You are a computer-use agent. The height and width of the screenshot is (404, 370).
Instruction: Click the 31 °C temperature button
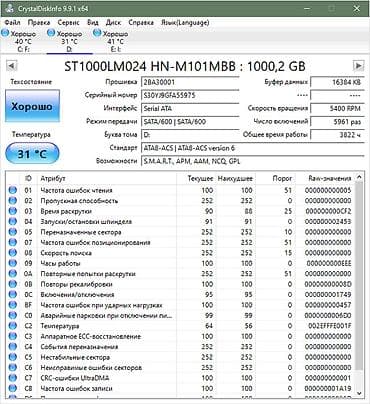[x=32, y=154]
